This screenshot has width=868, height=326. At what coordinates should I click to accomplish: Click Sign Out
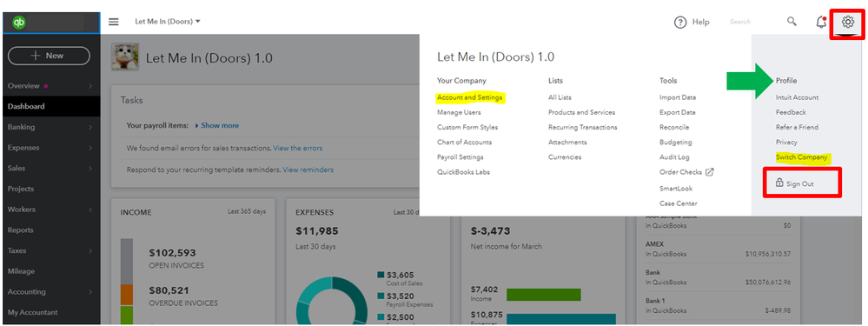(x=800, y=183)
